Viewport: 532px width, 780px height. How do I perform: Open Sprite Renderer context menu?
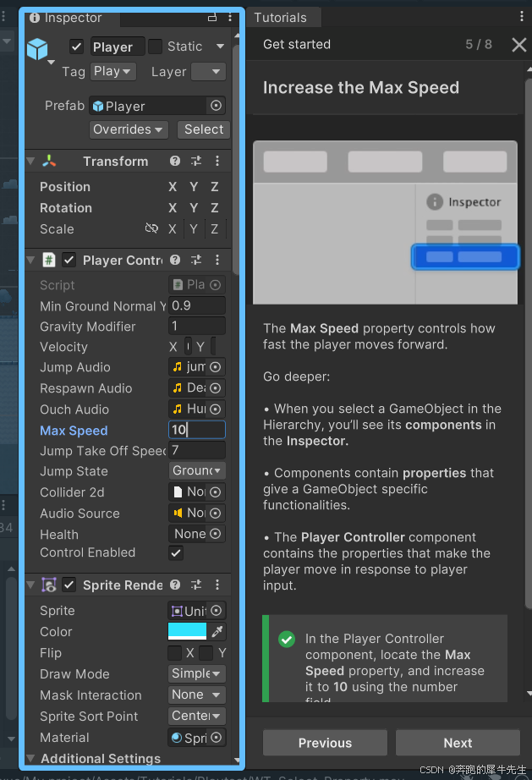217,585
